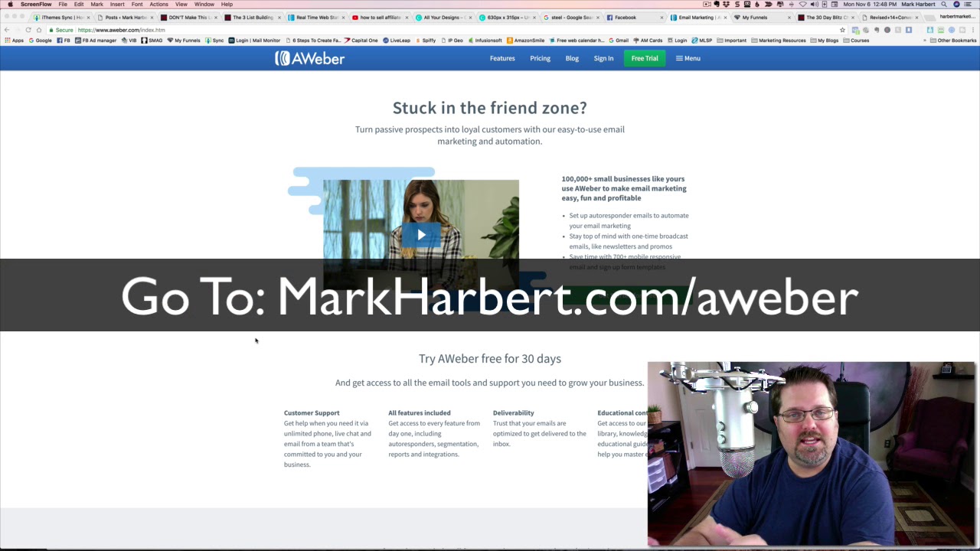The height and width of the screenshot is (551, 980).
Task: Click the green Free Trial button
Action: pos(644,58)
